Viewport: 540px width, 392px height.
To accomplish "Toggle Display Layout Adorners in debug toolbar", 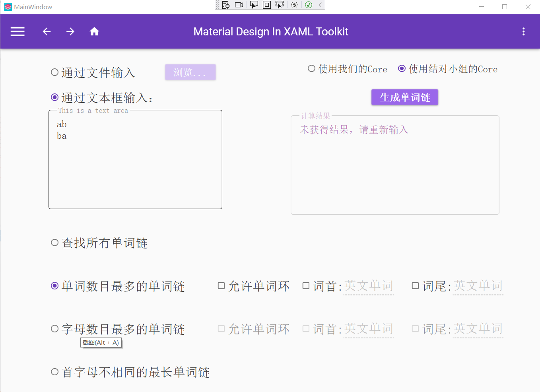I will [267, 5].
